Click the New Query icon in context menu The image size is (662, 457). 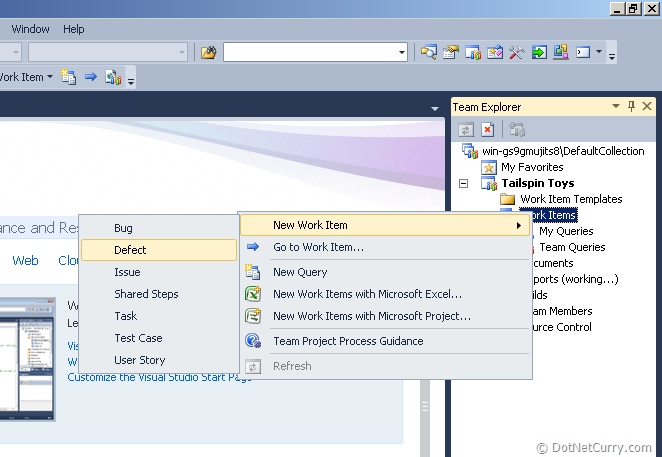click(x=253, y=272)
